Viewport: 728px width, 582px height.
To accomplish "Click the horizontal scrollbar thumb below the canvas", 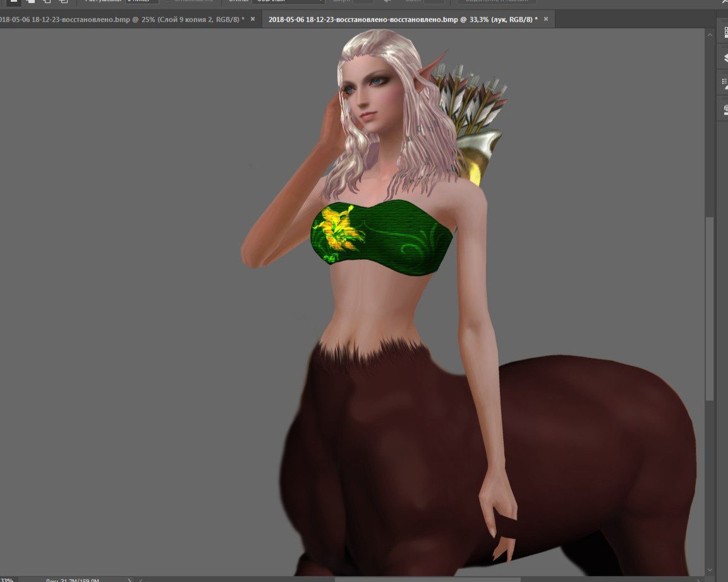I will tap(427, 579).
